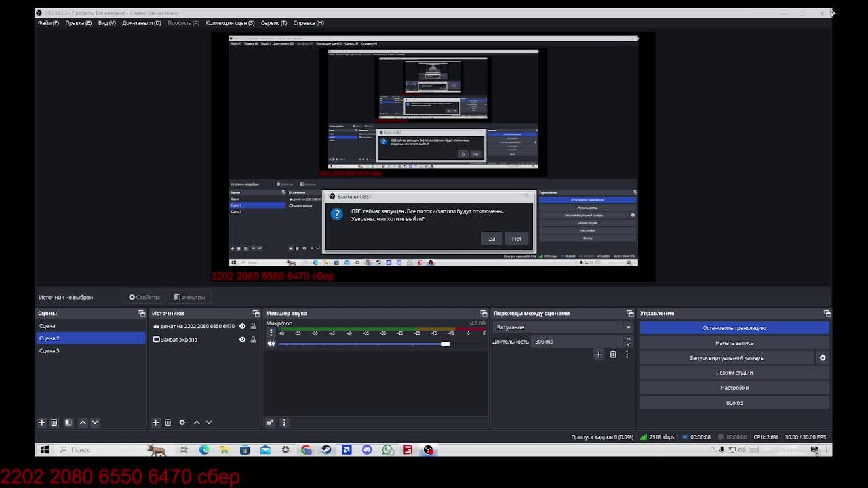Open advanced audio properties gears icon
Screen dimensions: 868x488
point(270,422)
